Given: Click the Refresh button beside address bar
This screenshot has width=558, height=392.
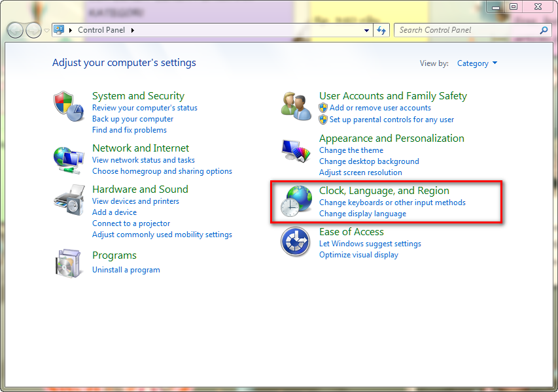Looking at the screenshot, I should tap(381, 30).
